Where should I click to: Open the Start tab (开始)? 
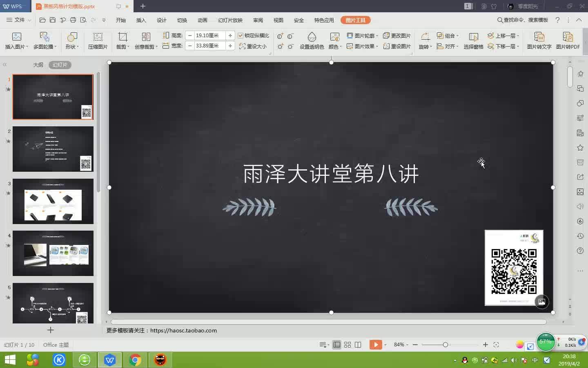point(120,20)
